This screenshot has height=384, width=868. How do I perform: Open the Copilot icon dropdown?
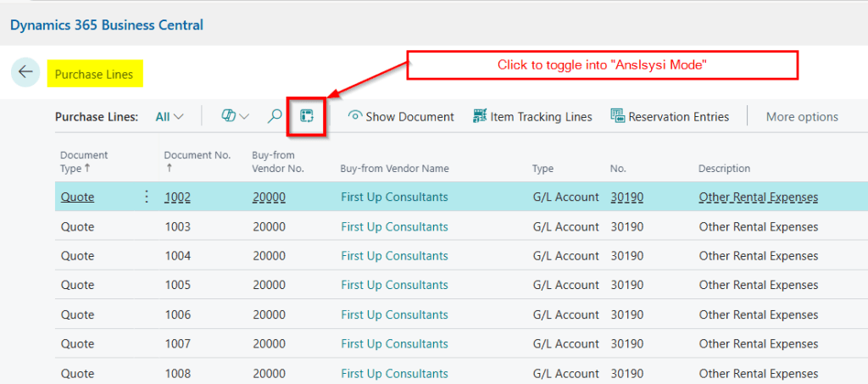pos(234,117)
